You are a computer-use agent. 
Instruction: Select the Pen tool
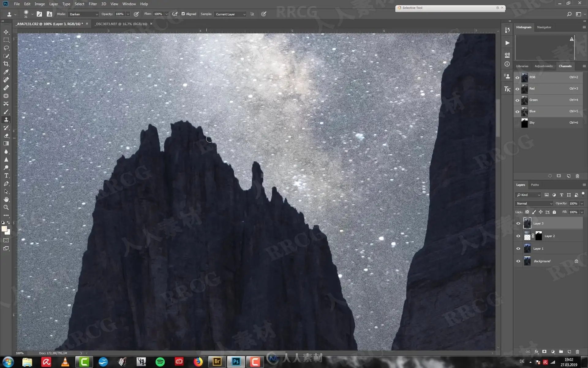(x=6, y=183)
